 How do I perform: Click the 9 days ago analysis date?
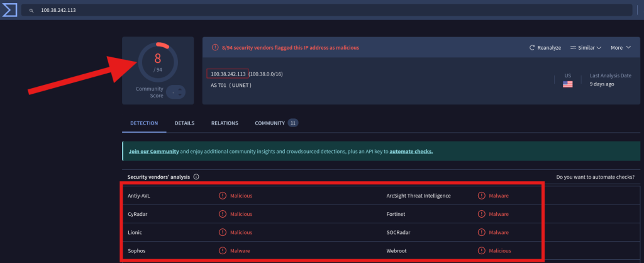[602, 84]
